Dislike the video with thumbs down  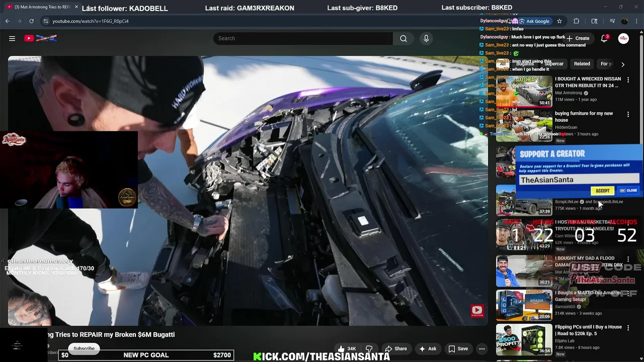(369, 348)
